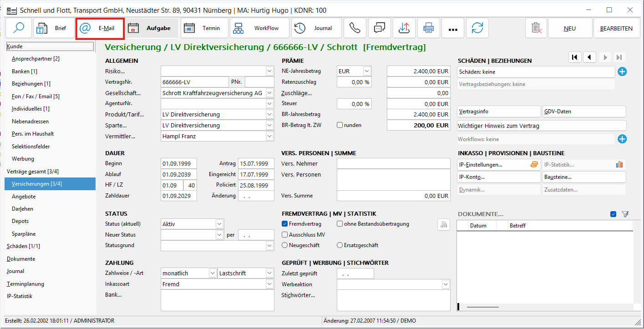Jump to first record with navigation arrow
This screenshot has width=644, height=329.
[574, 57]
